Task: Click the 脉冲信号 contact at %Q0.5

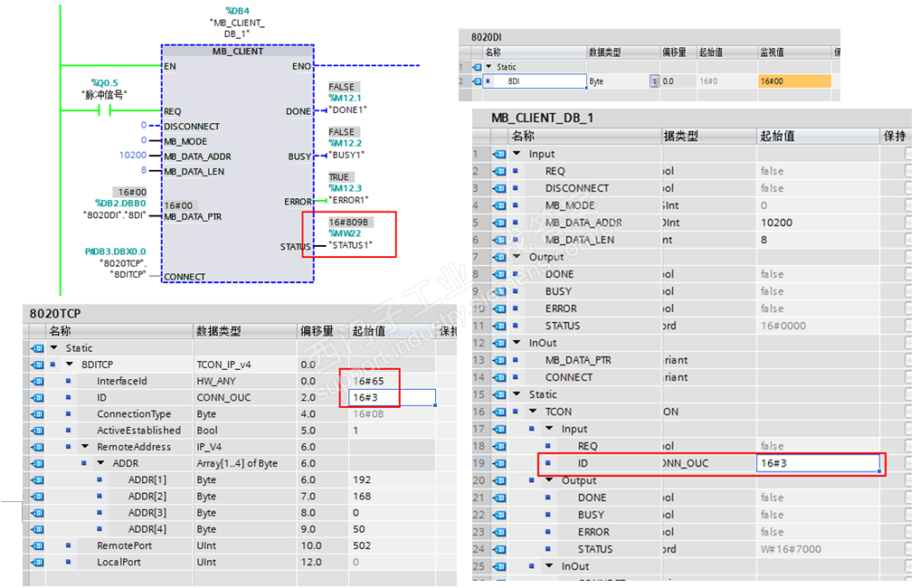Action: [105, 110]
